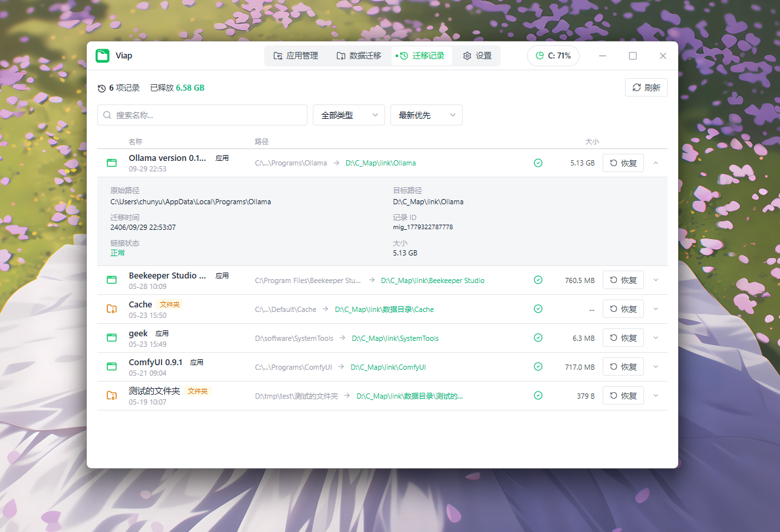
Task: Click the 刷新 refresh button
Action: (x=646, y=87)
